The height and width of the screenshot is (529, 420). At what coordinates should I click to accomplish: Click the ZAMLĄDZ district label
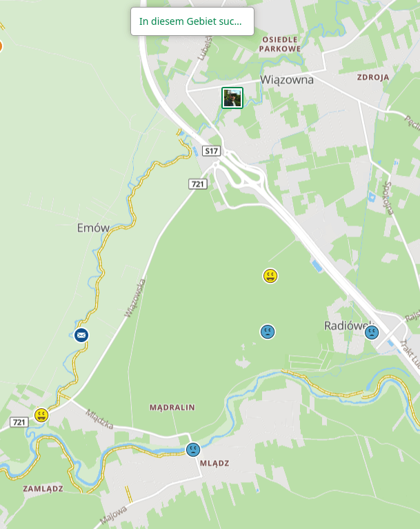(43, 489)
